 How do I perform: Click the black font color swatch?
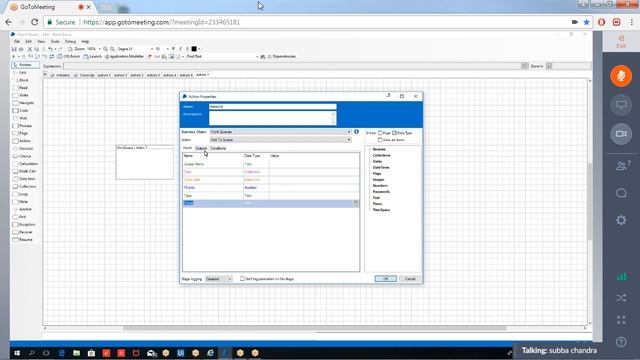click(194, 49)
